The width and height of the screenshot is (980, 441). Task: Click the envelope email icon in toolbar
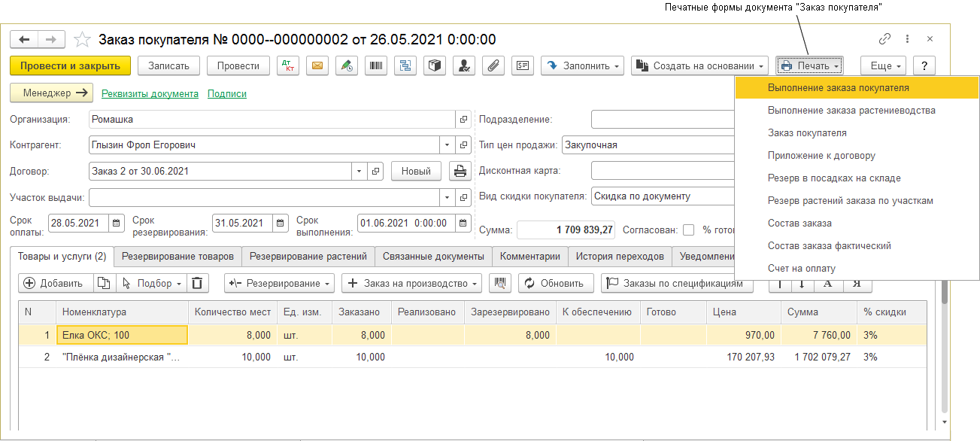317,65
